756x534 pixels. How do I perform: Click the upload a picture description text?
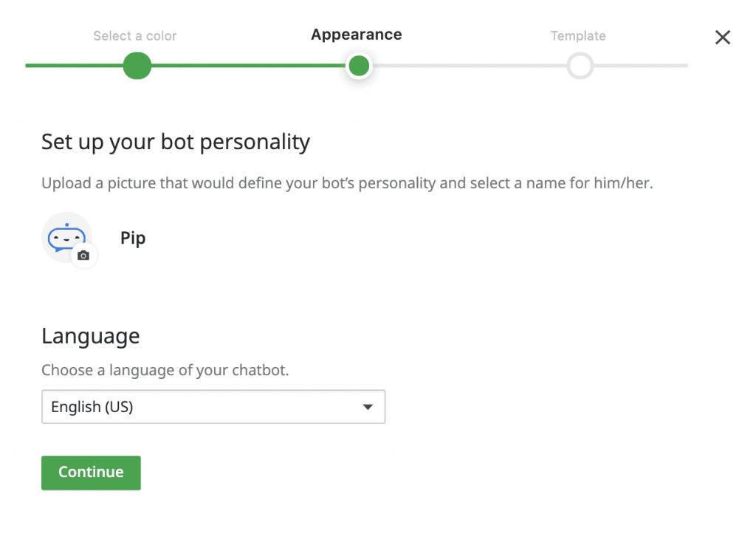(x=347, y=183)
